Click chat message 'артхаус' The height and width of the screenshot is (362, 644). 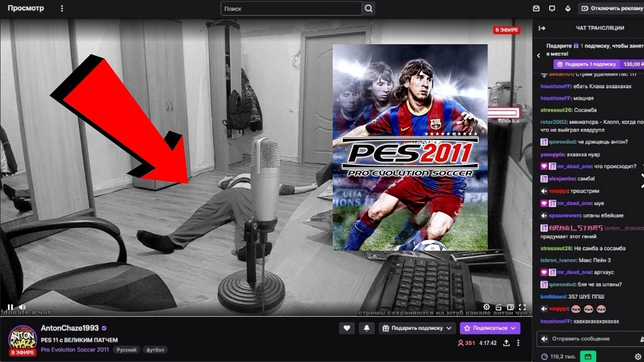pos(604,272)
